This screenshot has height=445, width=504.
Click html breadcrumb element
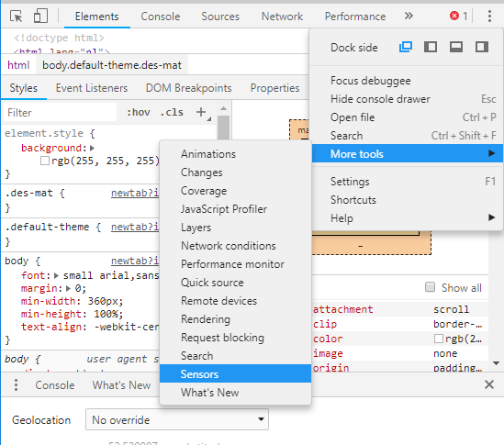coord(18,65)
